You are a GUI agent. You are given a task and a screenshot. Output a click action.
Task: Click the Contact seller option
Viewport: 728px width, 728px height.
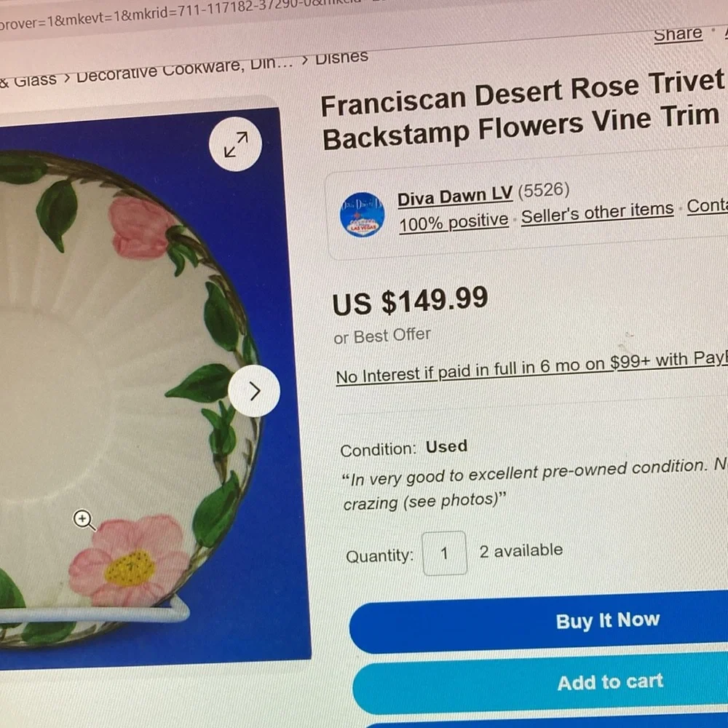pyautogui.click(x=711, y=209)
